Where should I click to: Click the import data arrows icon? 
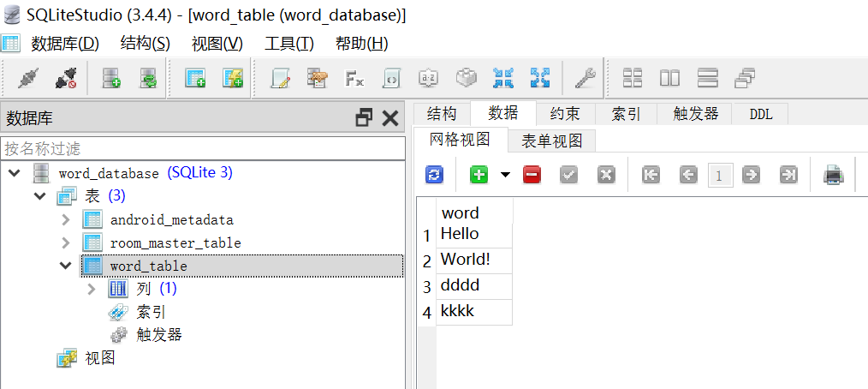pyautogui.click(x=503, y=79)
